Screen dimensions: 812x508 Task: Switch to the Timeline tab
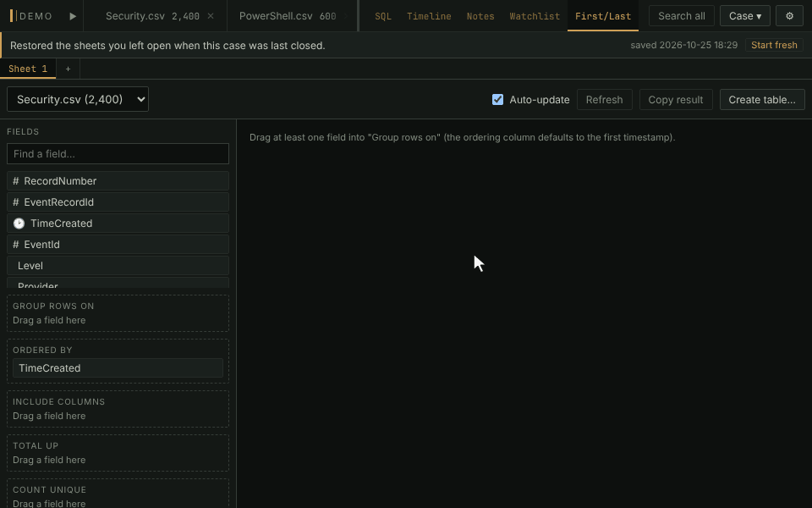429,16
